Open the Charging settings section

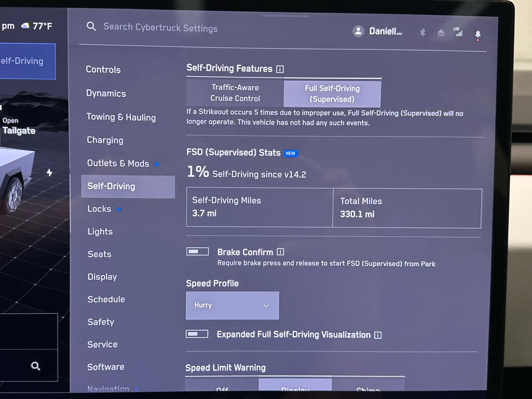coord(105,140)
